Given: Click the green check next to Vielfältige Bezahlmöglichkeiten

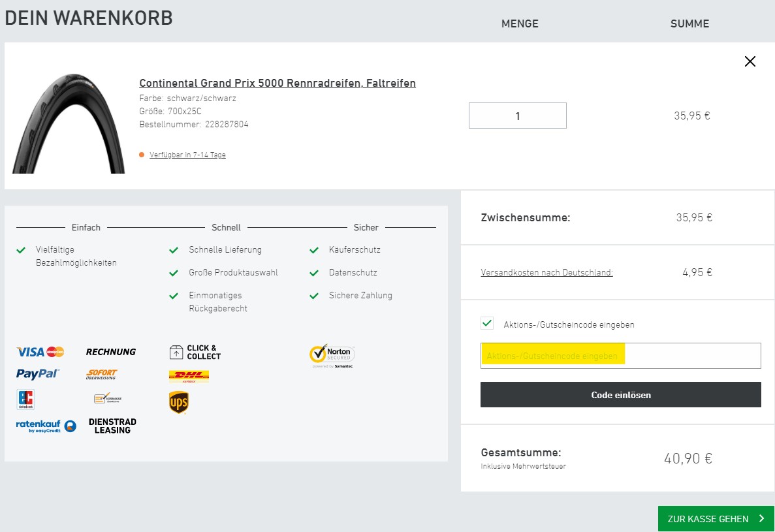Looking at the screenshot, I should [21, 250].
